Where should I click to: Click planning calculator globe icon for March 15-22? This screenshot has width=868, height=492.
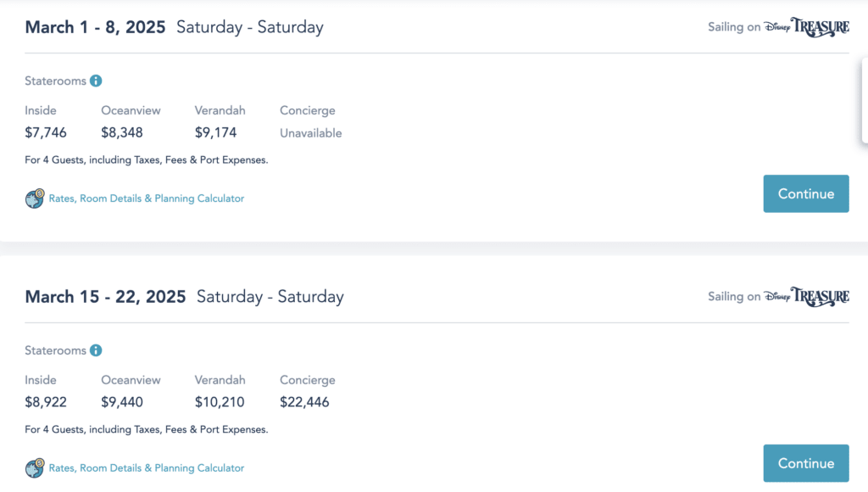point(34,468)
